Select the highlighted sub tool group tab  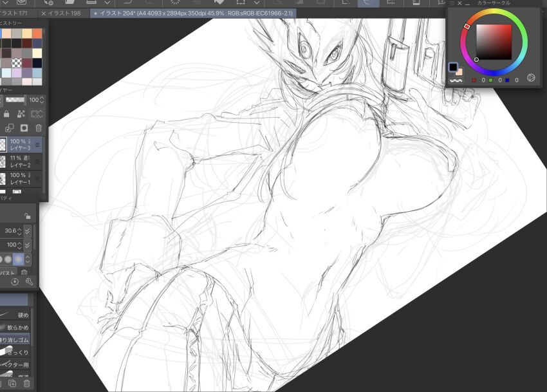(14, 299)
